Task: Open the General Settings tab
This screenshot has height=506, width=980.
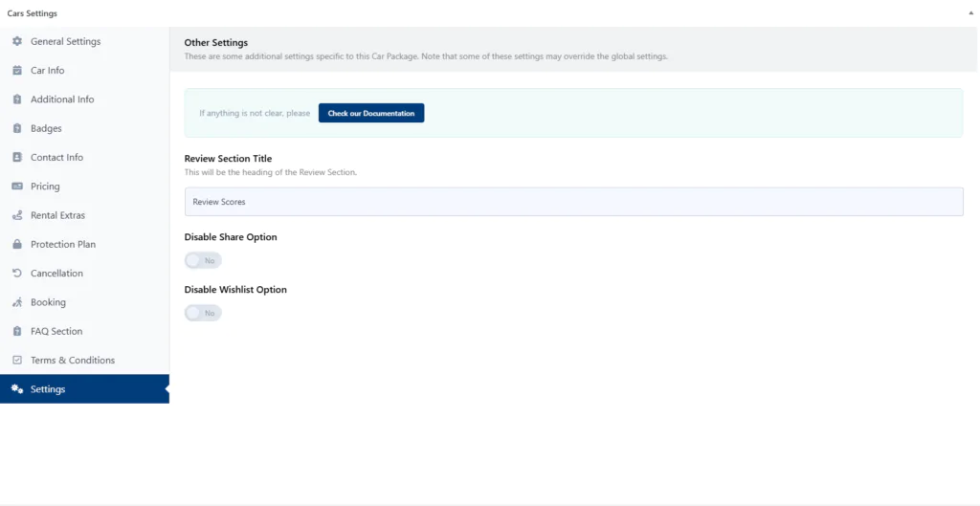Action: click(x=84, y=41)
